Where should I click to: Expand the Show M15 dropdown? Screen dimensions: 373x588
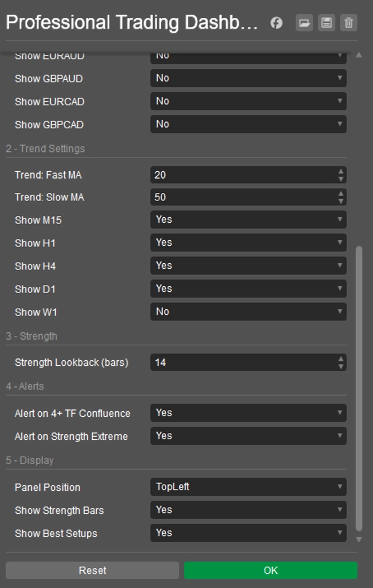pyautogui.click(x=248, y=220)
